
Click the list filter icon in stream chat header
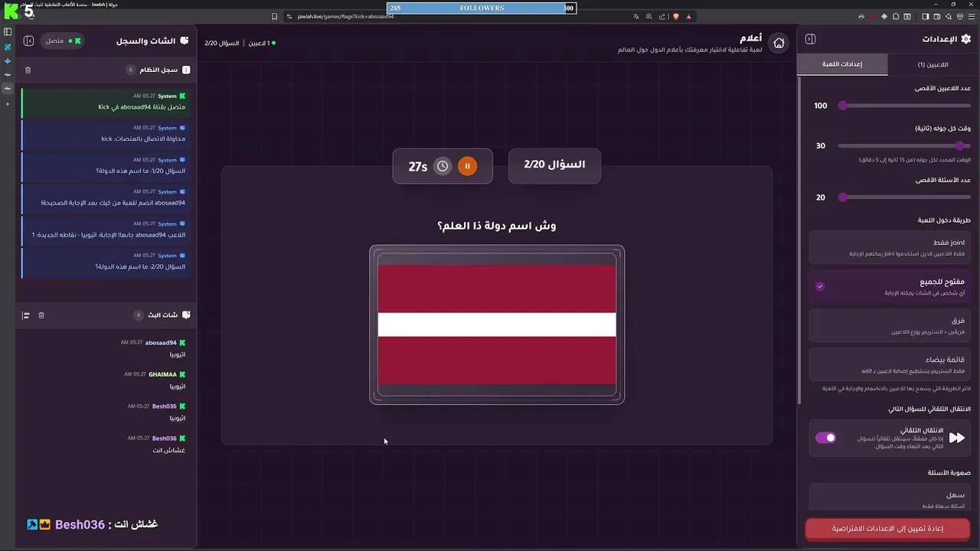pos(25,315)
